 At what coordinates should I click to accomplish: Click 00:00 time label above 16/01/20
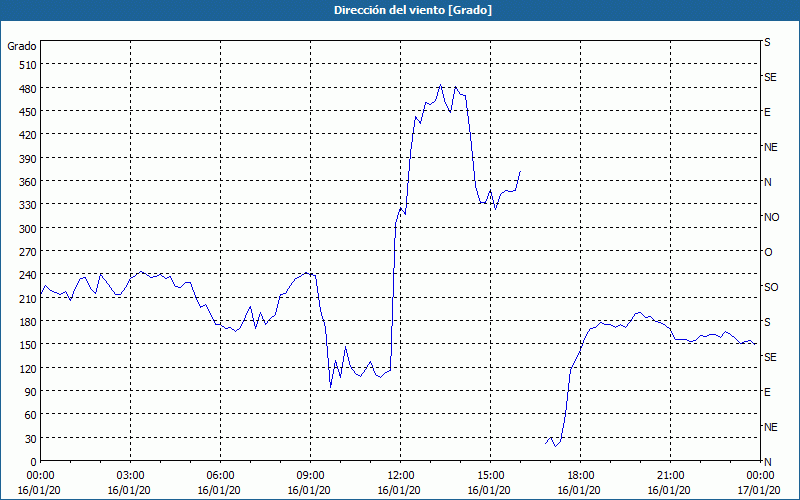click(x=40, y=476)
